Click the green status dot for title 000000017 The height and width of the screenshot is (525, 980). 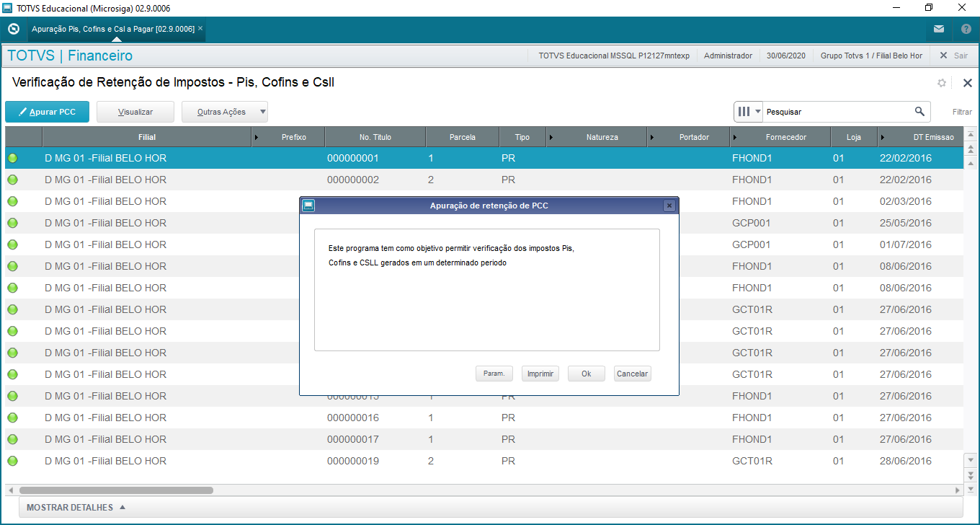pyautogui.click(x=13, y=439)
